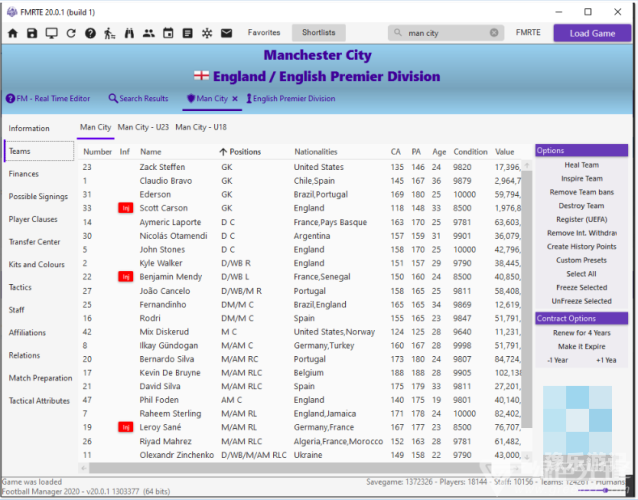This screenshot has width=638, height=500.
Task: Click the England flag icon in header
Action: point(201,76)
